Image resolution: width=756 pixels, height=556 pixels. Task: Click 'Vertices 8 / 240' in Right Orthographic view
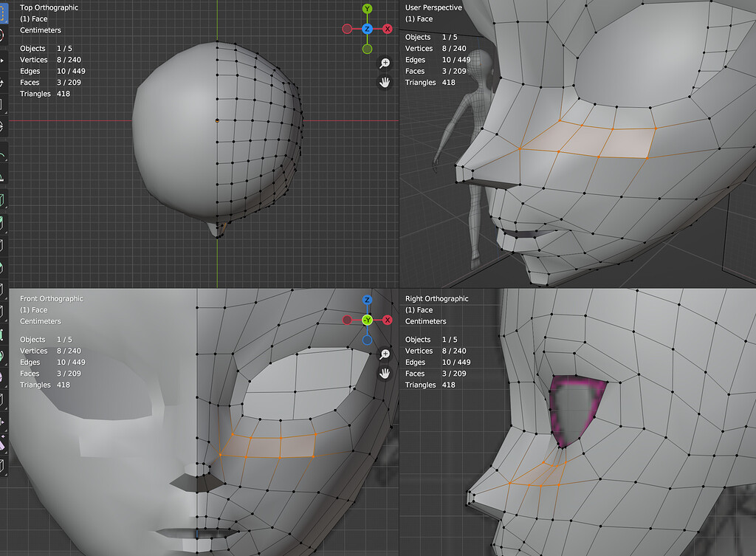click(x=436, y=351)
